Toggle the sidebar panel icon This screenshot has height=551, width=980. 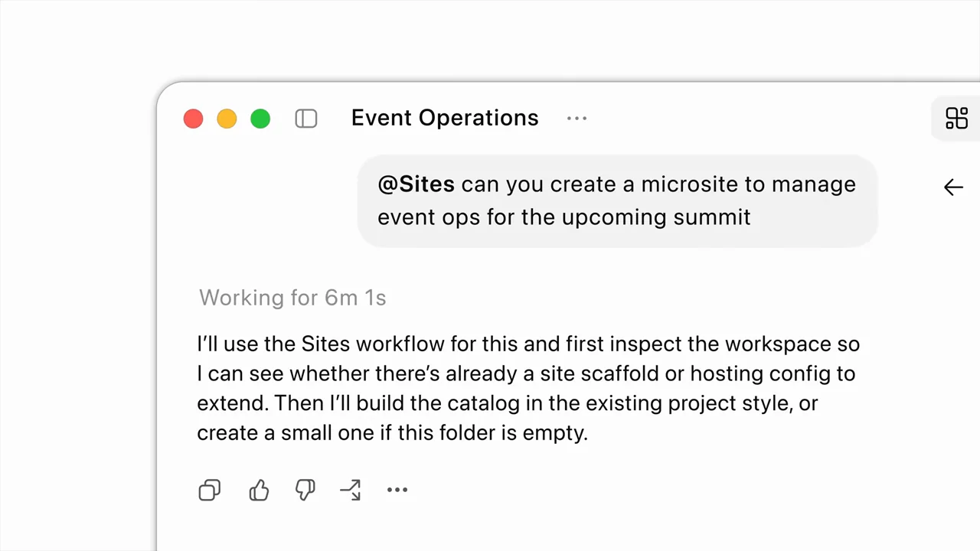(306, 119)
